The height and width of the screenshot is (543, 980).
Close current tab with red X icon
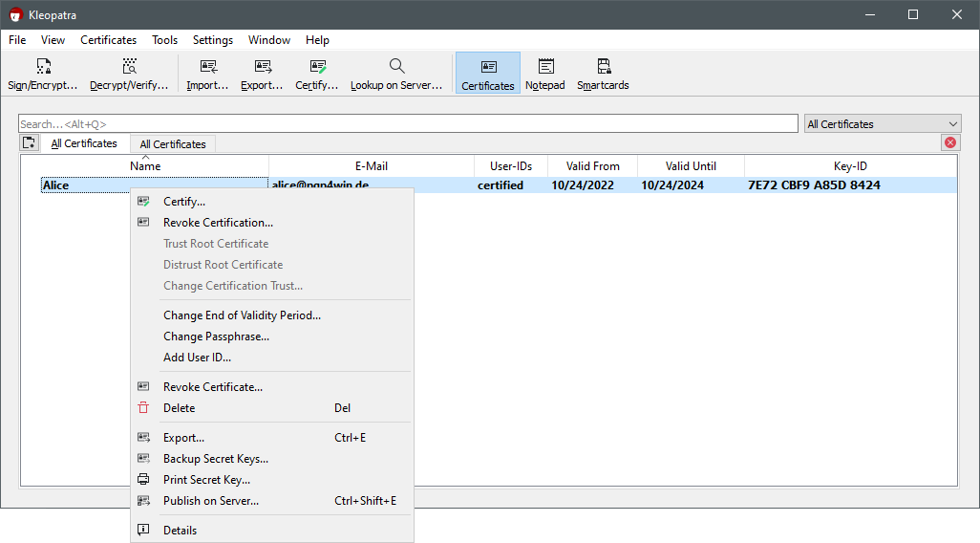(950, 142)
